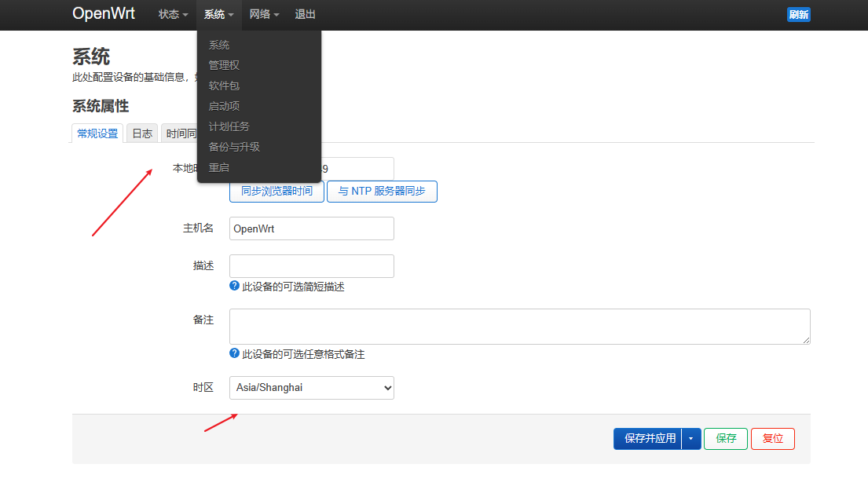The image size is (868, 497).
Task: Click the 备注 text area
Action: pos(520,327)
